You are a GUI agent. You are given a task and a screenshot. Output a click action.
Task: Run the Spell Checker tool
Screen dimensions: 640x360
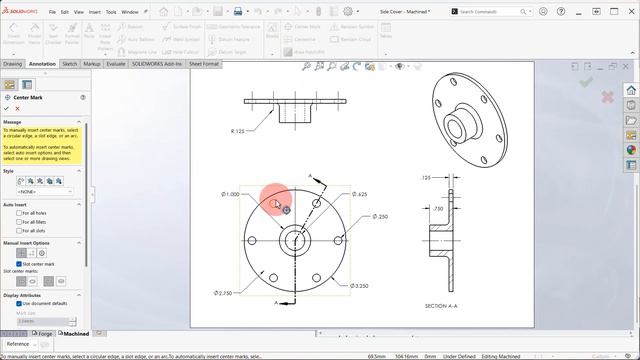click(53, 33)
